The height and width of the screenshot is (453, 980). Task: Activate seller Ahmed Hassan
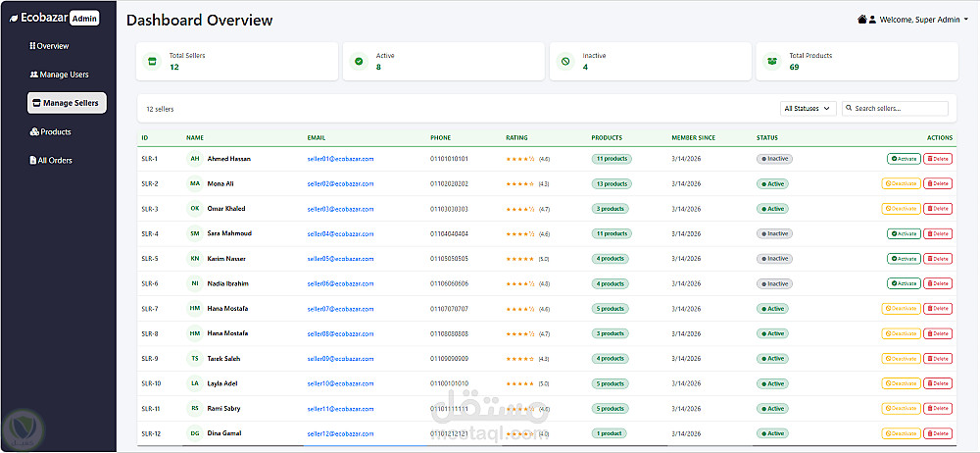pyautogui.click(x=904, y=159)
